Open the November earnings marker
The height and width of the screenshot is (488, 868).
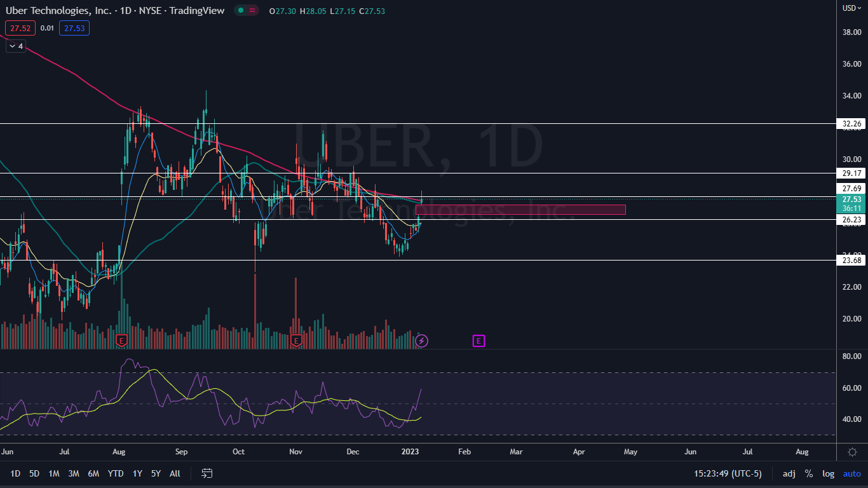296,341
